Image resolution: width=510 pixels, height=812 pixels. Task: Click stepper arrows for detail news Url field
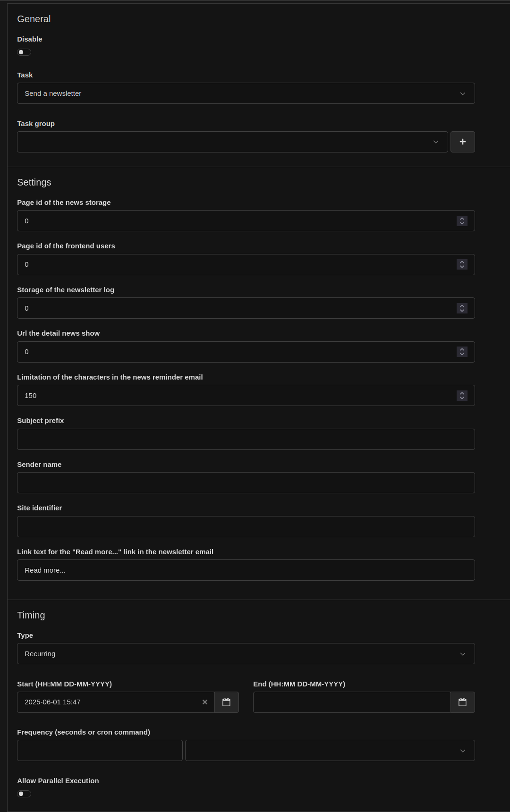tap(462, 352)
